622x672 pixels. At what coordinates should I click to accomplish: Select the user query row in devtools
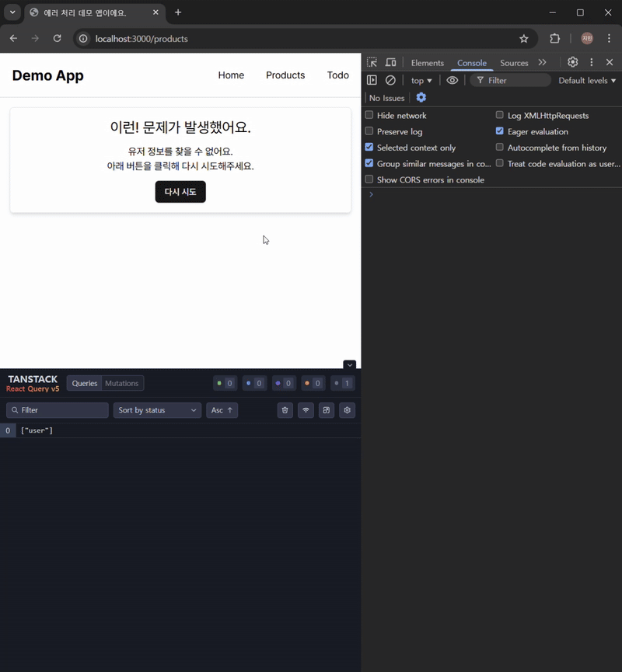(37, 430)
